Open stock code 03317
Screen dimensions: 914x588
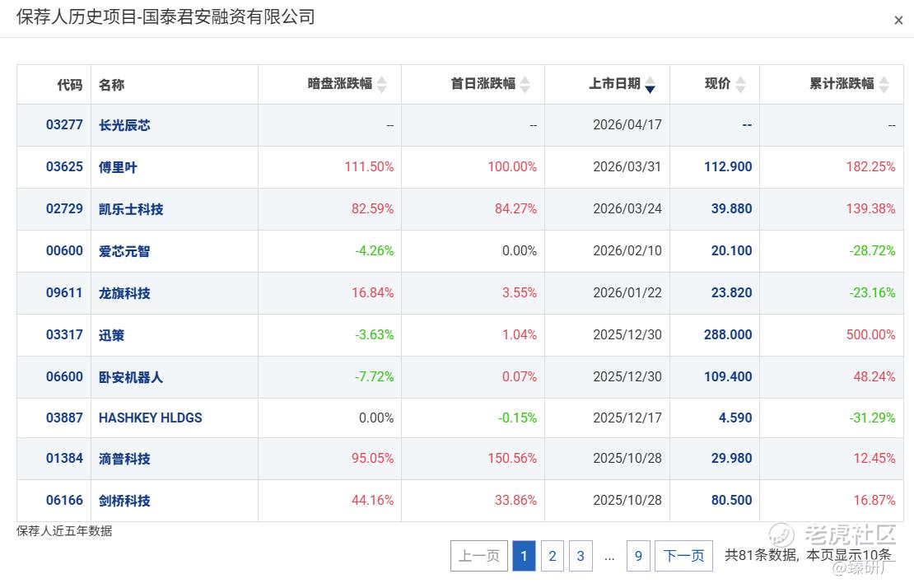pyautogui.click(x=65, y=334)
